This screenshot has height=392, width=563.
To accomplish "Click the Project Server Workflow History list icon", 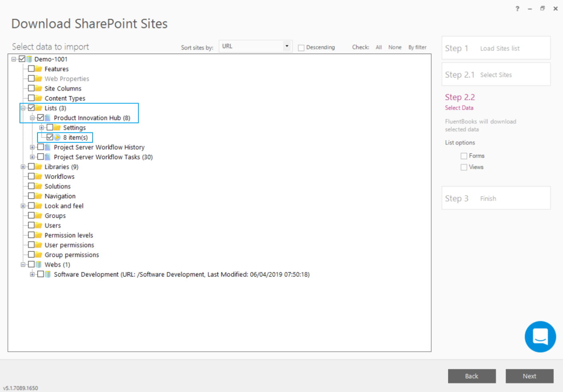I will pos(47,147).
